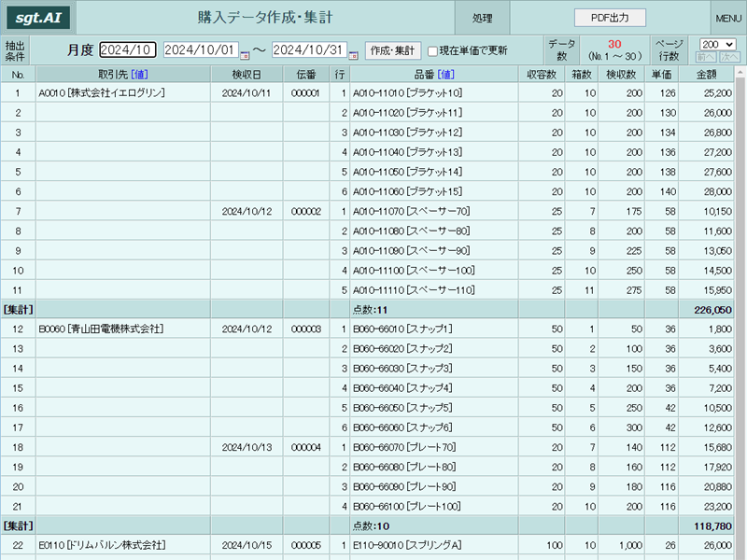Image resolution: width=747 pixels, height=560 pixels.
Task: Click part A010-11110 [スペーサー110]
Action: [x=414, y=290]
